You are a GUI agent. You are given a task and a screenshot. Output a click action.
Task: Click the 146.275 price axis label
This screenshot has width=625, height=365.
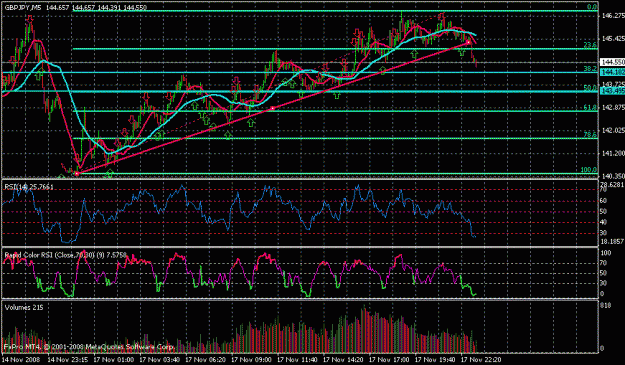[613, 16]
